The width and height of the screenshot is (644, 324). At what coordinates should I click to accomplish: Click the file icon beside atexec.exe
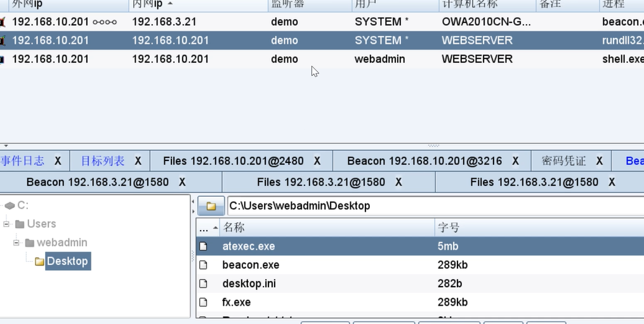(x=203, y=246)
